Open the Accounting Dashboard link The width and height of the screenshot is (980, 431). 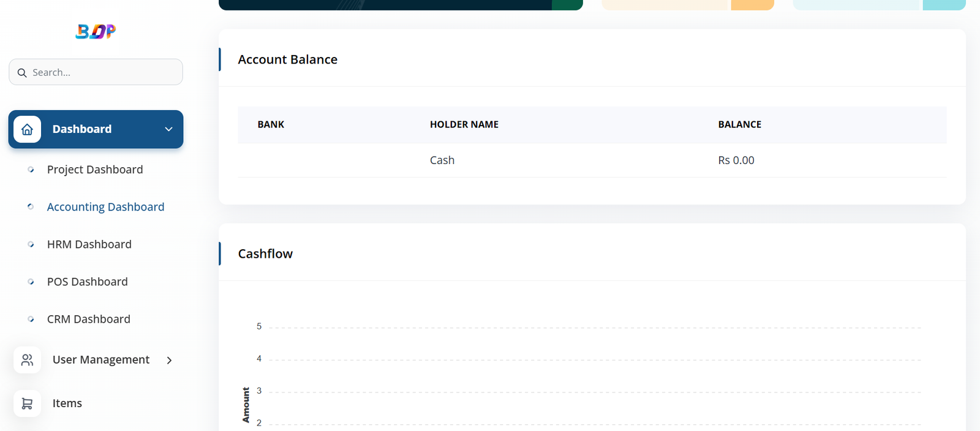pyautogui.click(x=105, y=207)
